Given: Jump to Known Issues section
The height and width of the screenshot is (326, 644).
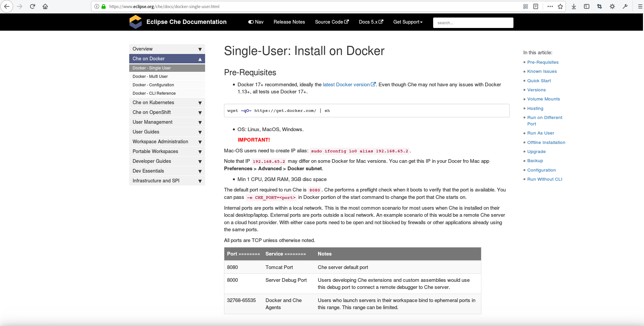Looking at the screenshot, I should [542, 71].
